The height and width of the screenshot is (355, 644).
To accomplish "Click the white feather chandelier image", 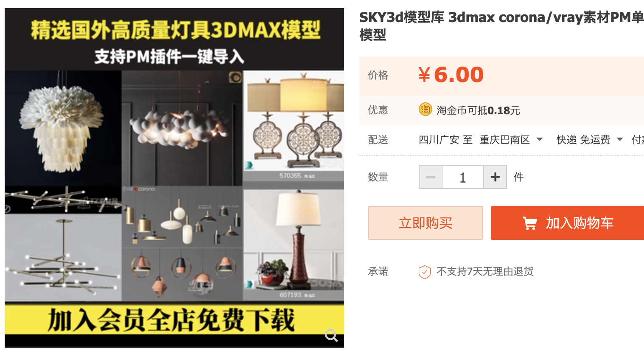I will [63, 128].
